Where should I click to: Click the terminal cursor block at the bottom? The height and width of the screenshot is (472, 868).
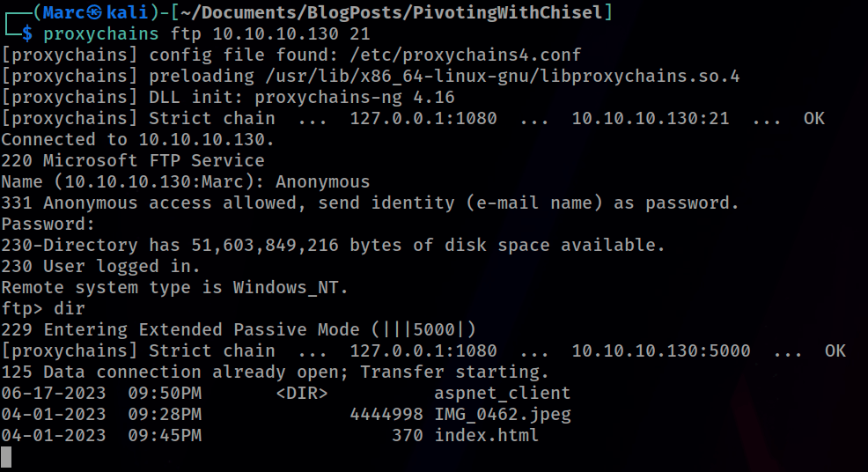tap(6, 456)
